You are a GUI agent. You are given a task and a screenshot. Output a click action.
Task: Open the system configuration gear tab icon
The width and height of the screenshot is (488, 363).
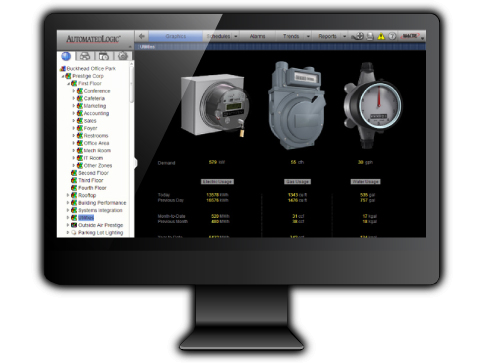(123, 56)
